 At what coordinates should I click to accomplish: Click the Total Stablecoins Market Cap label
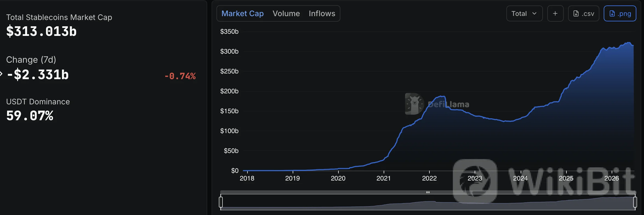click(x=59, y=17)
